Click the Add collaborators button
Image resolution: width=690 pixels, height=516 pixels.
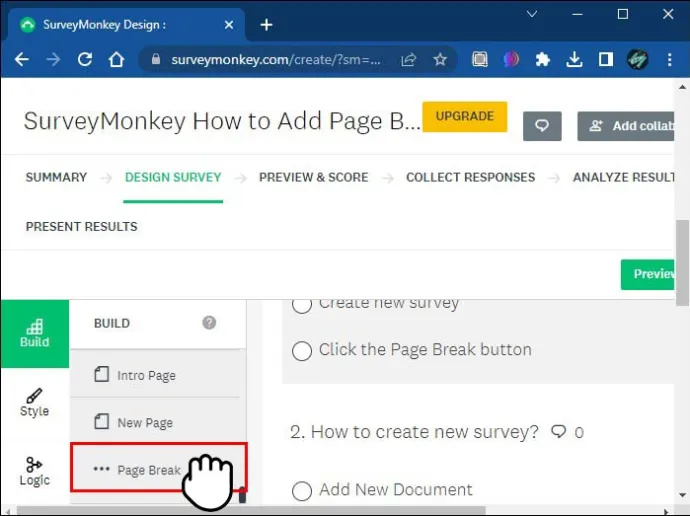click(626, 126)
